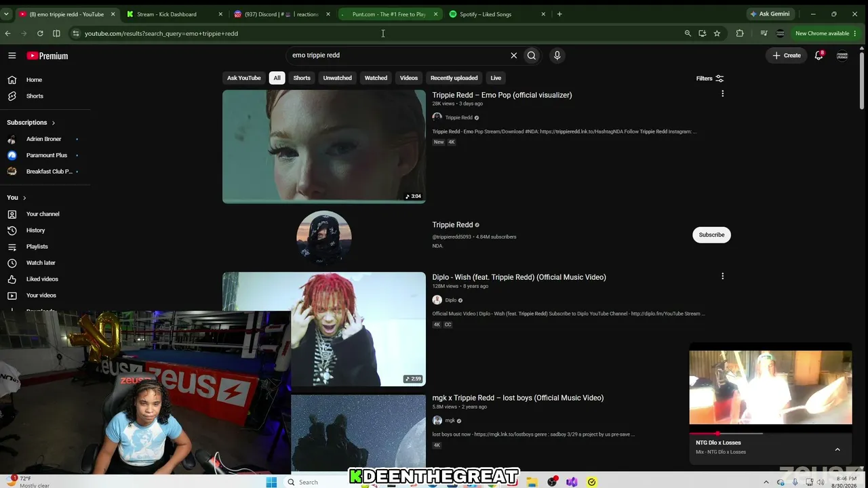The width and height of the screenshot is (868, 488).
Task: Select the Live filter chip
Action: (x=496, y=78)
